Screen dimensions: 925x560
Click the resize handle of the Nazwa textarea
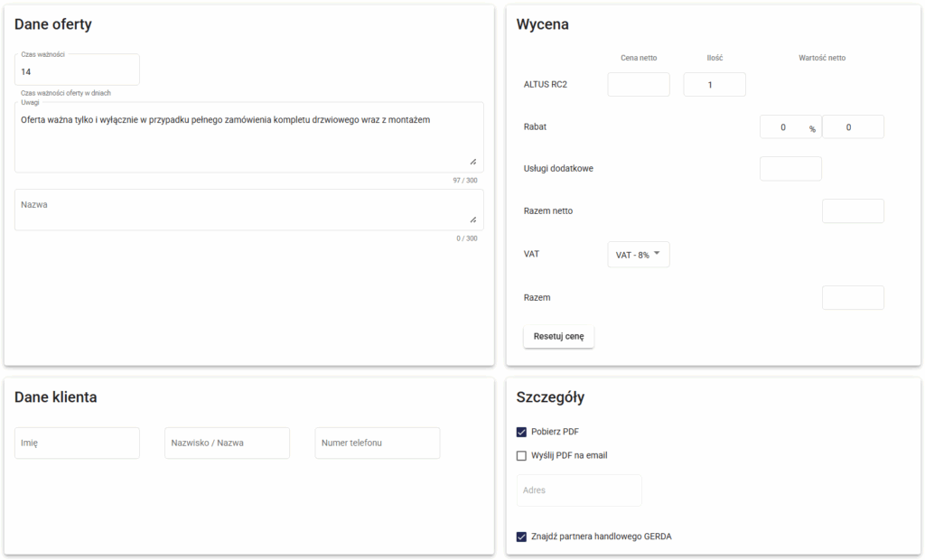point(472,219)
